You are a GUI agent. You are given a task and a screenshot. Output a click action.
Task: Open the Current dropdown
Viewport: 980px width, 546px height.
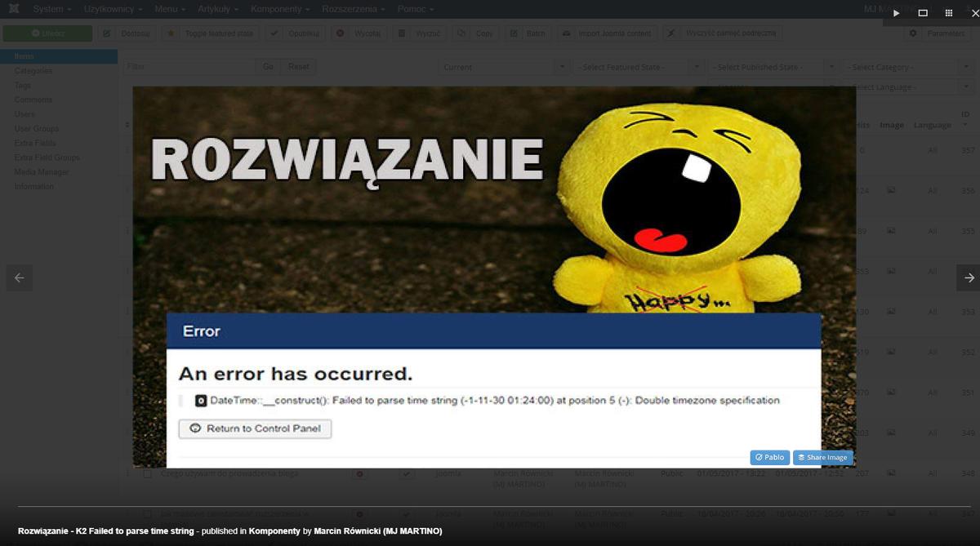(503, 67)
